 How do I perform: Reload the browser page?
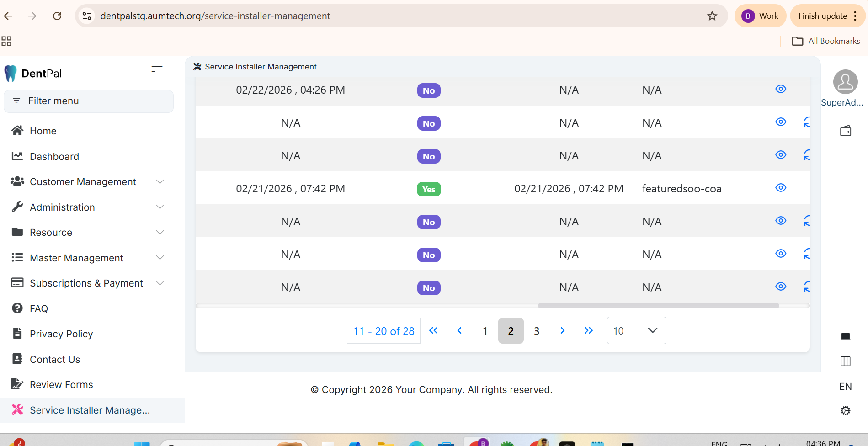click(x=57, y=16)
